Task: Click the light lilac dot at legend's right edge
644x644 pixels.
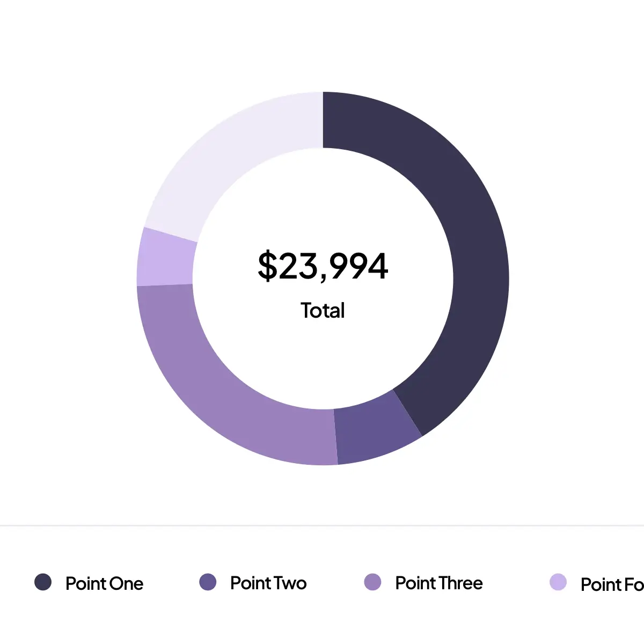Action: pos(558,582)
